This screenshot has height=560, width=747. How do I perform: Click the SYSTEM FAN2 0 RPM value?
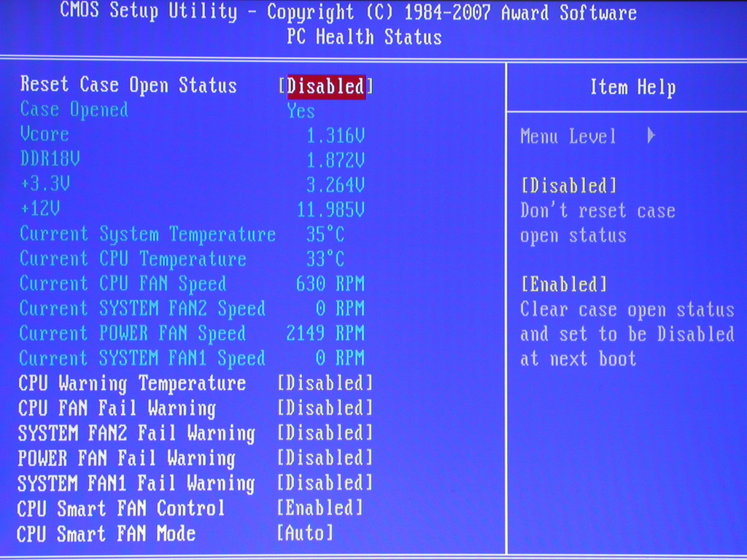(x=340, y=309)
